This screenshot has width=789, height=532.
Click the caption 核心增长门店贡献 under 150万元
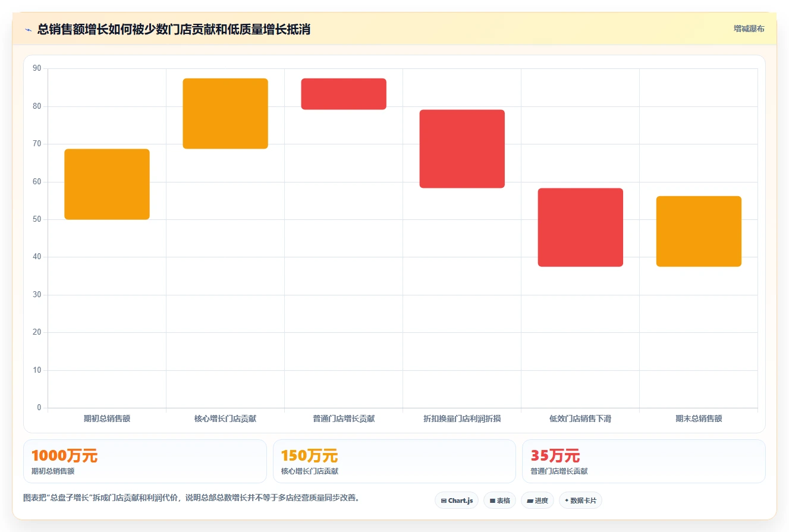[310, 471]
